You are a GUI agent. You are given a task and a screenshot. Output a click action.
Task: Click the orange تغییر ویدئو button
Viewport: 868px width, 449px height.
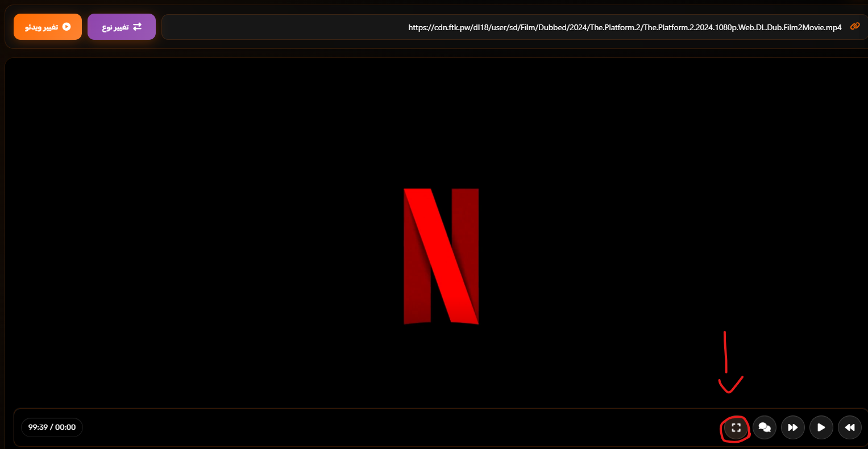48,27
